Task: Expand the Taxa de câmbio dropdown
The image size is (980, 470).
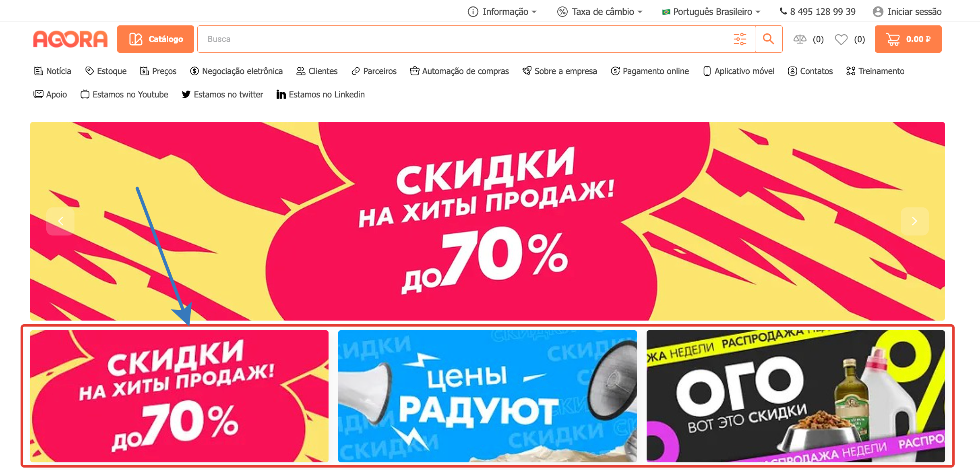Action: click(600, 12)
